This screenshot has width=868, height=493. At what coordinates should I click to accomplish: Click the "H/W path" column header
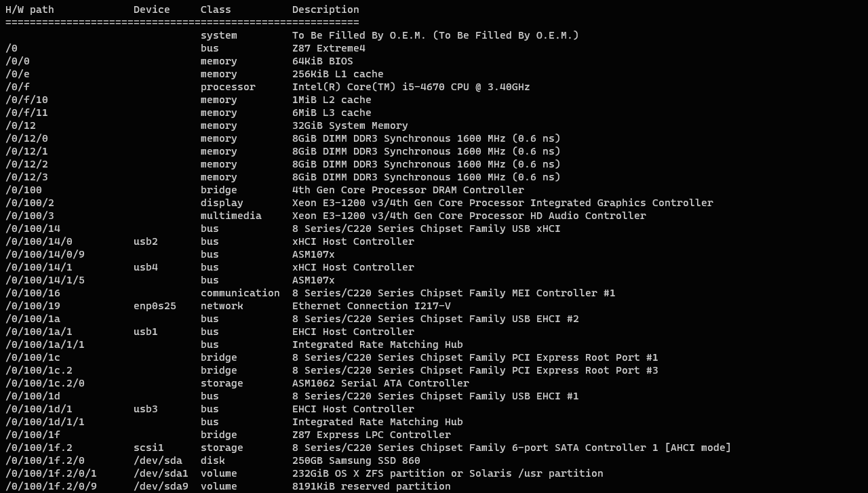30,9
